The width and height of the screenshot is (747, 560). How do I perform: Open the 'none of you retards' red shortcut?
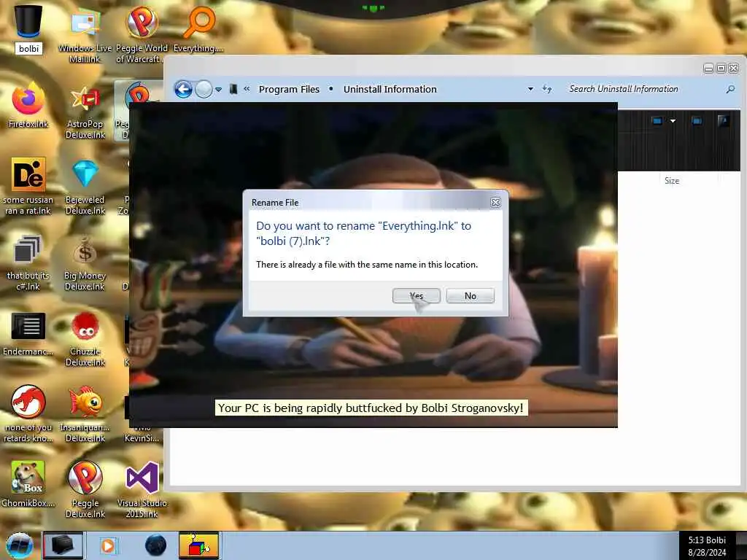pos(28,413)
